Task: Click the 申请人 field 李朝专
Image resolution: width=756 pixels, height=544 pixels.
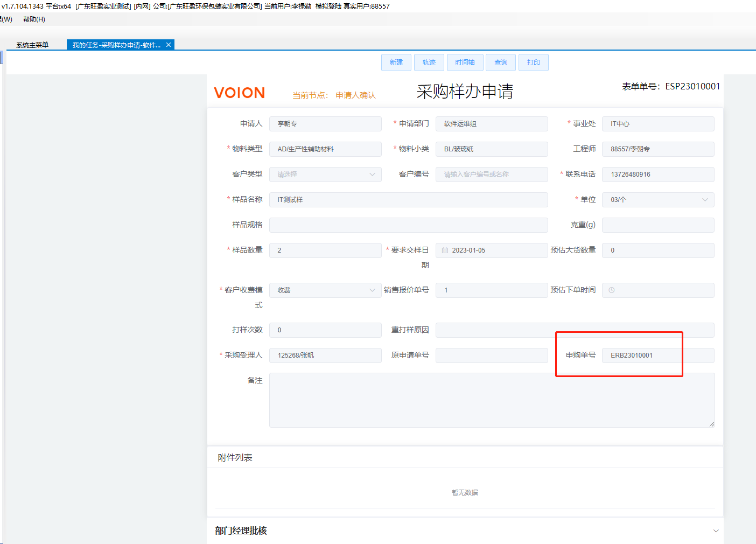Action: (325, 124)
